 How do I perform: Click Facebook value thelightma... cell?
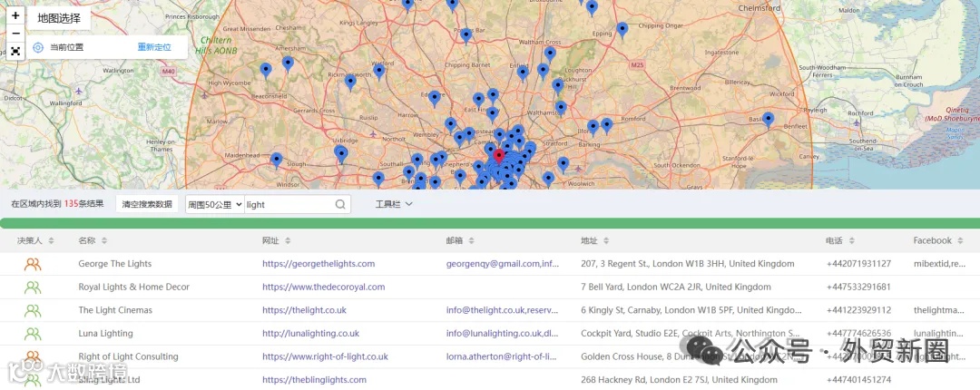coord(939,310)
